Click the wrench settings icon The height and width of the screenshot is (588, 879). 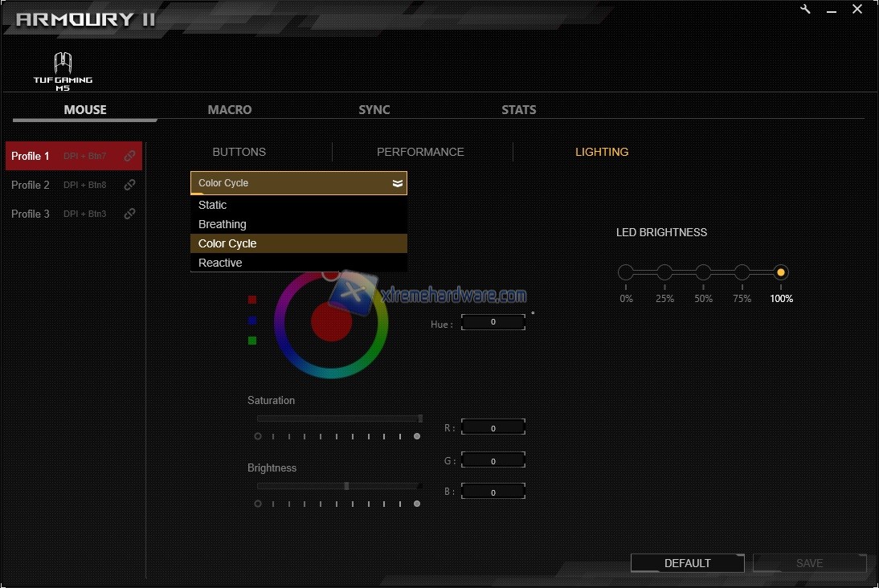pyautogui.click(x=806, y=10)
